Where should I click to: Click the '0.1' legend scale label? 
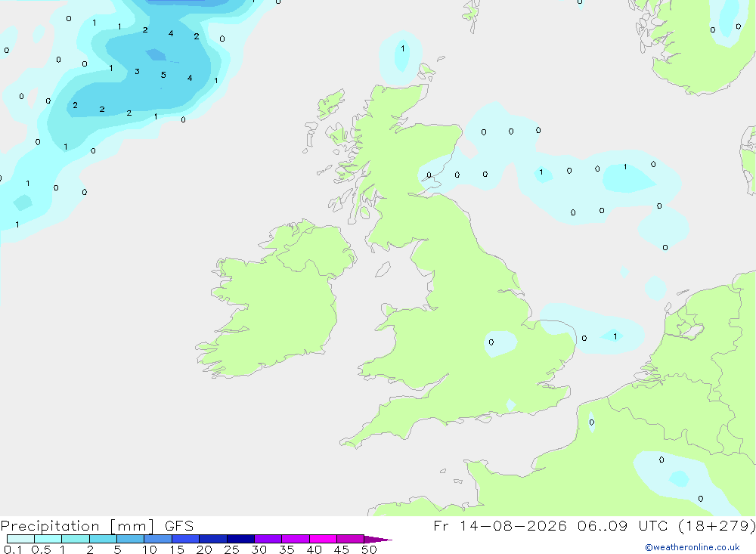(x=13, y=549)
